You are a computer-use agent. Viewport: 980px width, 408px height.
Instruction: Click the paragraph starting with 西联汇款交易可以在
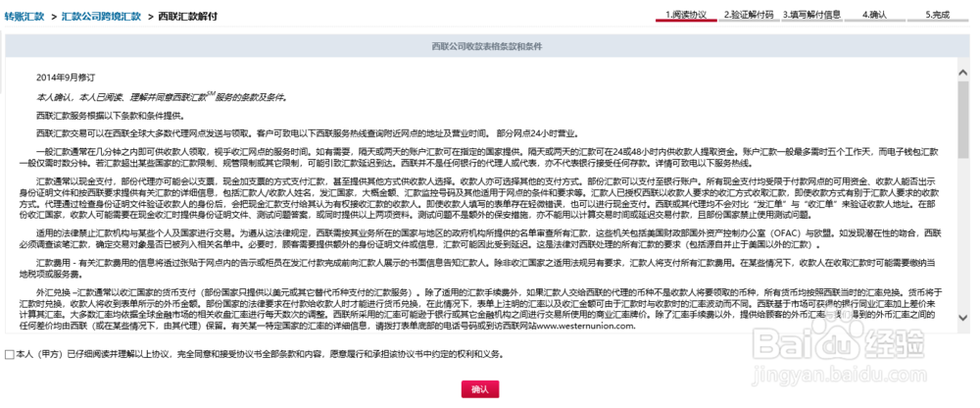tap(308, 133)
